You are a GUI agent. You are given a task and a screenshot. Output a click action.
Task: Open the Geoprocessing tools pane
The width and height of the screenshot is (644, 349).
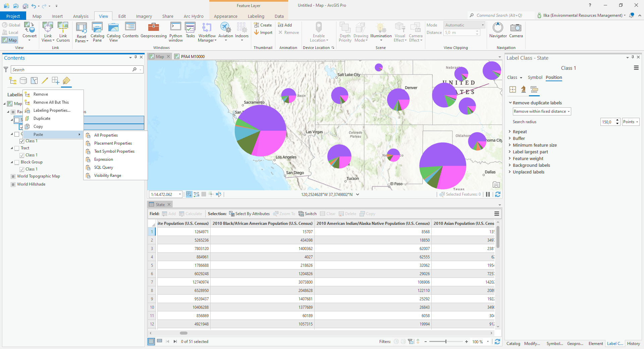coord(153,30)
